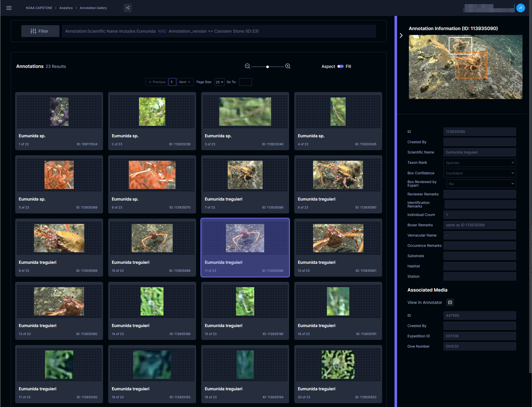Toggle the Aspect/Fill switch
532x407 pixels.
tap(340, 66)
